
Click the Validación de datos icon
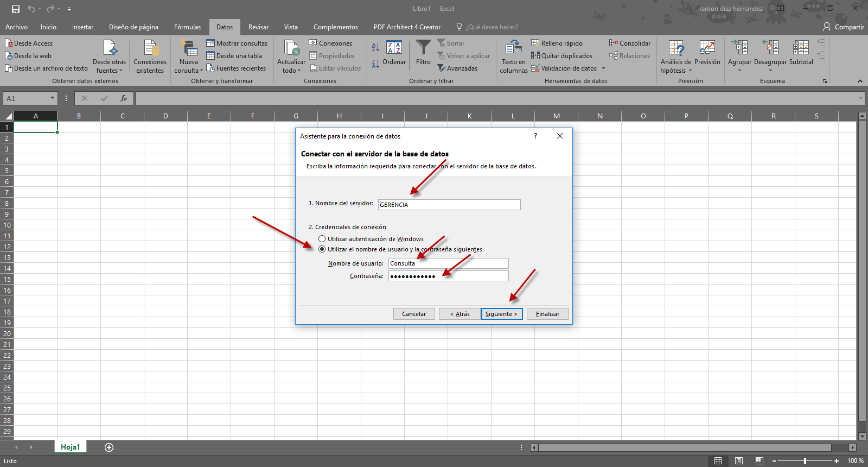(x=535, y=68)
